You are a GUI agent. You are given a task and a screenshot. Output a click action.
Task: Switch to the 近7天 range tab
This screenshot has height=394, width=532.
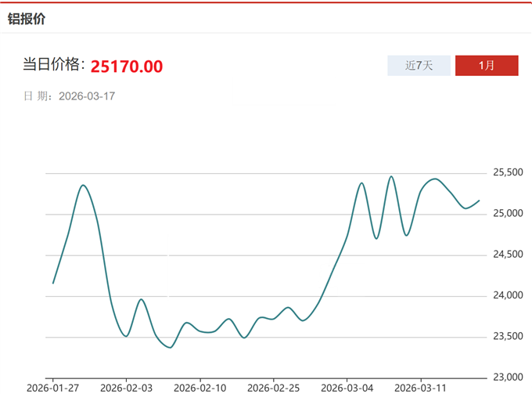coord(419,66)
